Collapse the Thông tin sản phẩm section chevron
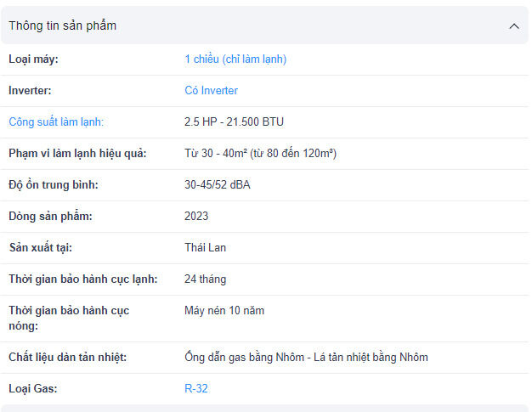The image size is (532, 412). 513,26
